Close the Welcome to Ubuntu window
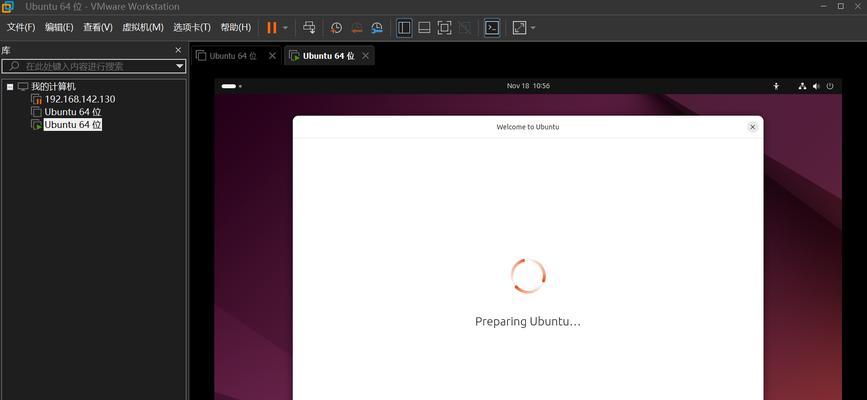 pos(752,127)
